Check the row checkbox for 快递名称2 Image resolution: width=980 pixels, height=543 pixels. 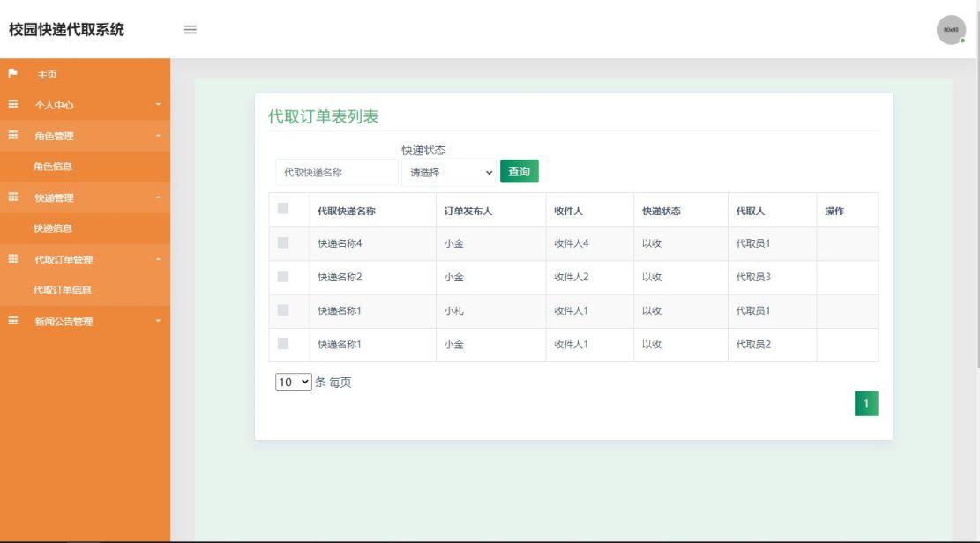point(283,276)
